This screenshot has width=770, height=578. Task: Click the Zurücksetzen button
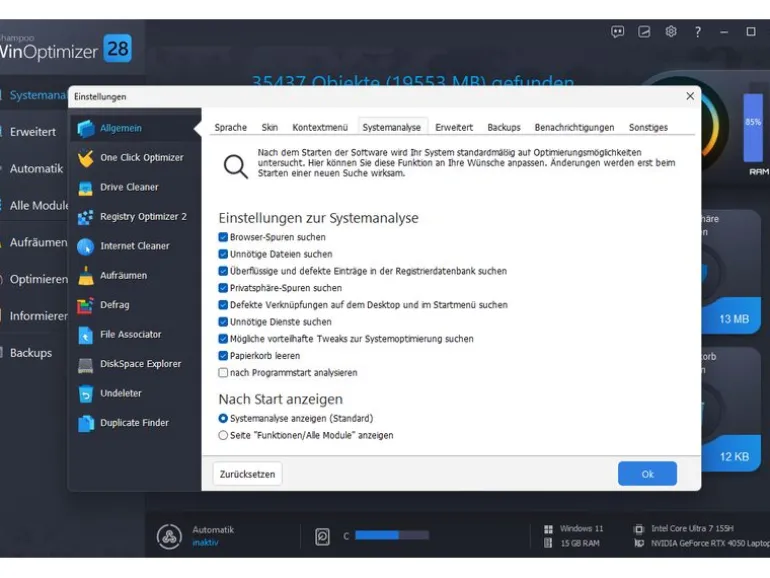[x=248, y=474]
